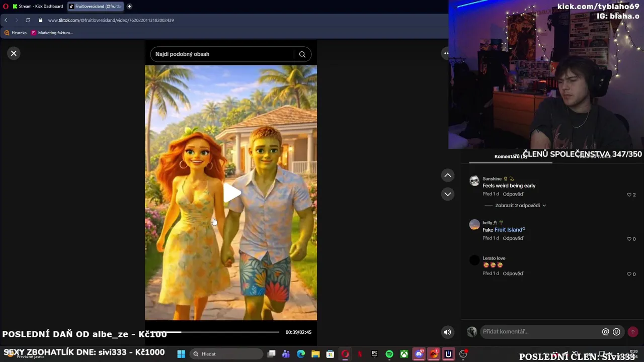Seek on the video progress bar

[x=216, y=332]
